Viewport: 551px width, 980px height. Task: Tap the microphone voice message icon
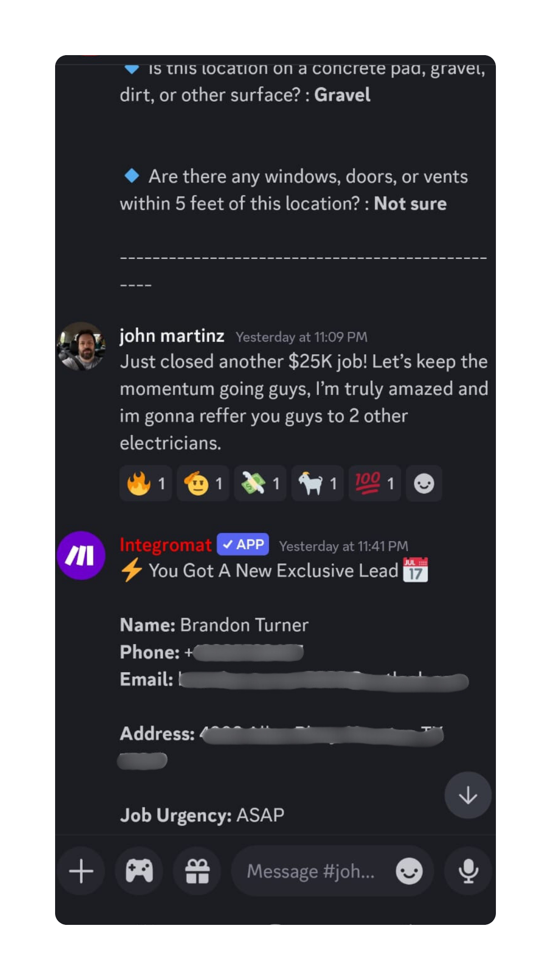pos(468,871)
